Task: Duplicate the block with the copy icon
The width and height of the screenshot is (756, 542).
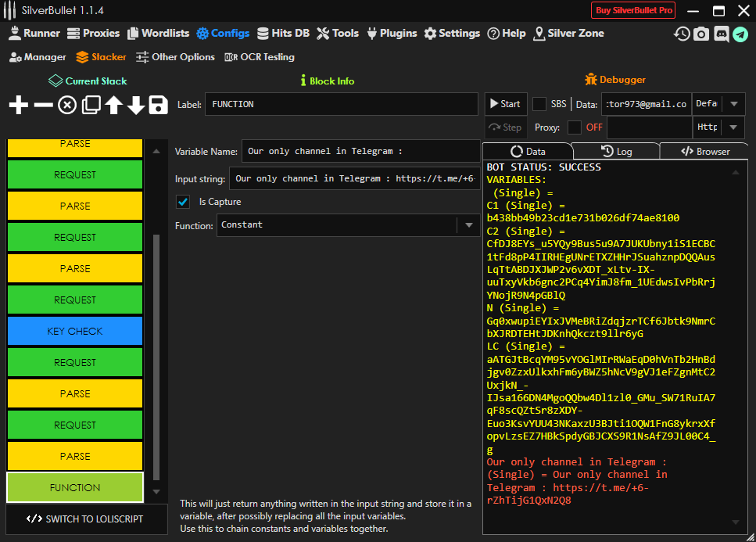Action: 91,105
